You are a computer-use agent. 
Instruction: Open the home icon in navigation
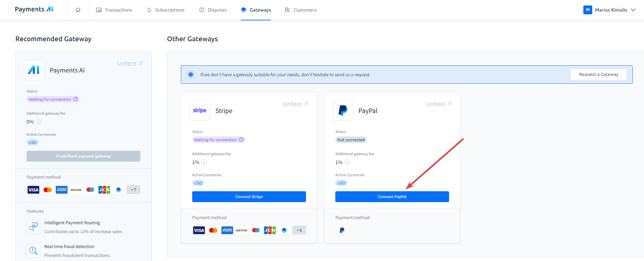[x=78, y=10]
